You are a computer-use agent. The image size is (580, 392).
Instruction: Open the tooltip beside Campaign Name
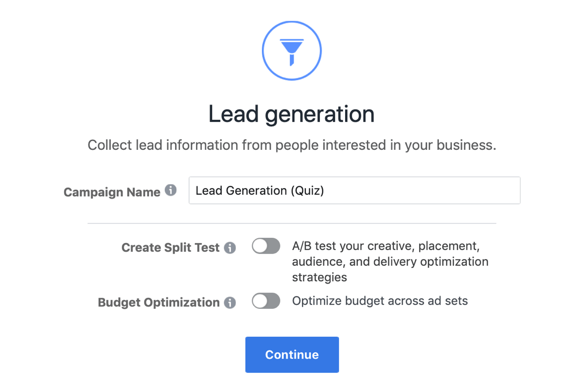tap(170, 190)
